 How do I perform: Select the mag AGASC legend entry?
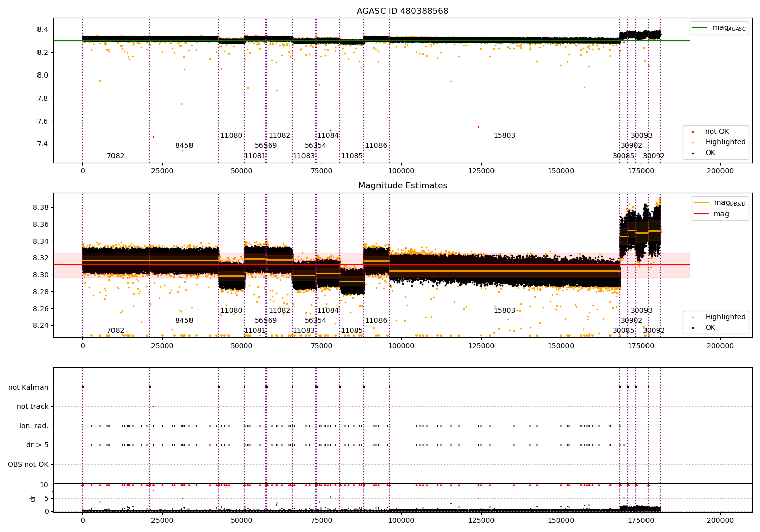[729, 28]
